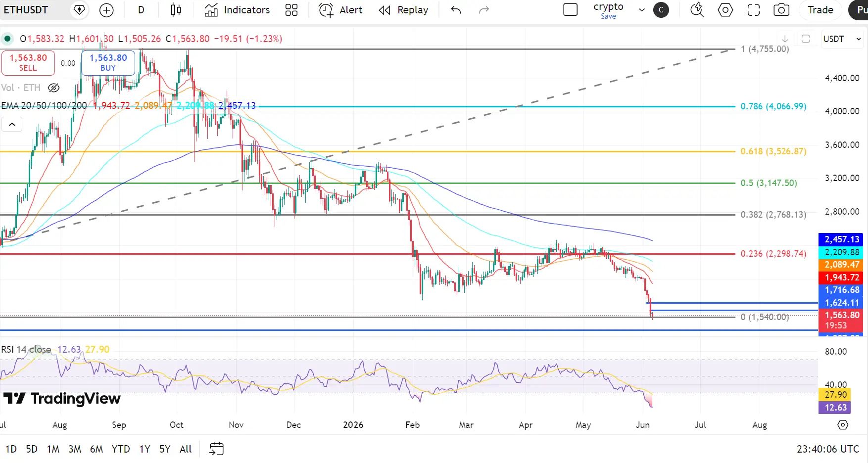Open the USDT currency dropdown
The width and height of the screenshot is (868, 463).
click(842, 39)
